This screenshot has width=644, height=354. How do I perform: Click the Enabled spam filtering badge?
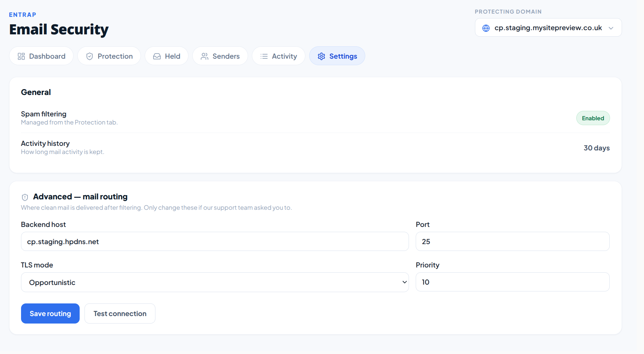click(593, 118)
